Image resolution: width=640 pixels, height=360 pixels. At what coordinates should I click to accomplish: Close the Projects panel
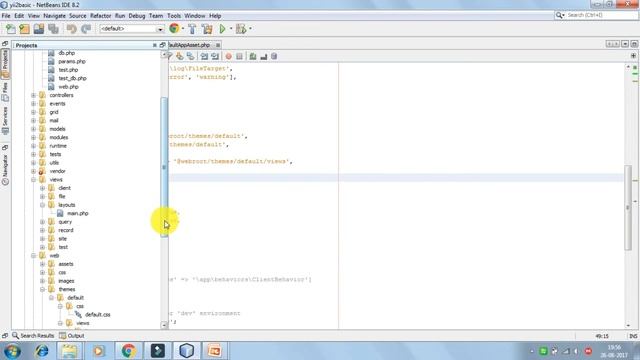[x=155, y=45]
